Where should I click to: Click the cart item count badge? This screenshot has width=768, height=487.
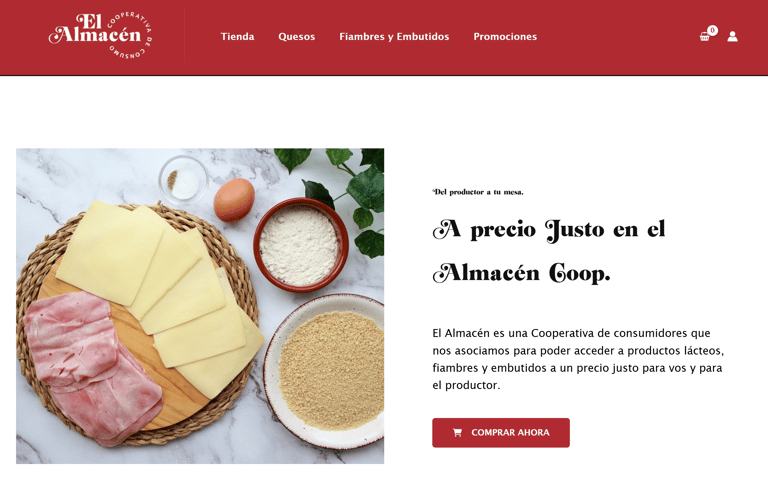[713, 30]
